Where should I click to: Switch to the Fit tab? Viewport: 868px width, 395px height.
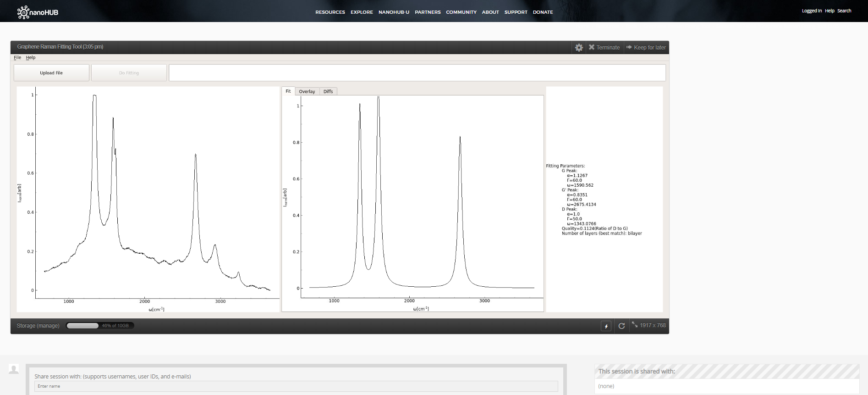[288, 91]
